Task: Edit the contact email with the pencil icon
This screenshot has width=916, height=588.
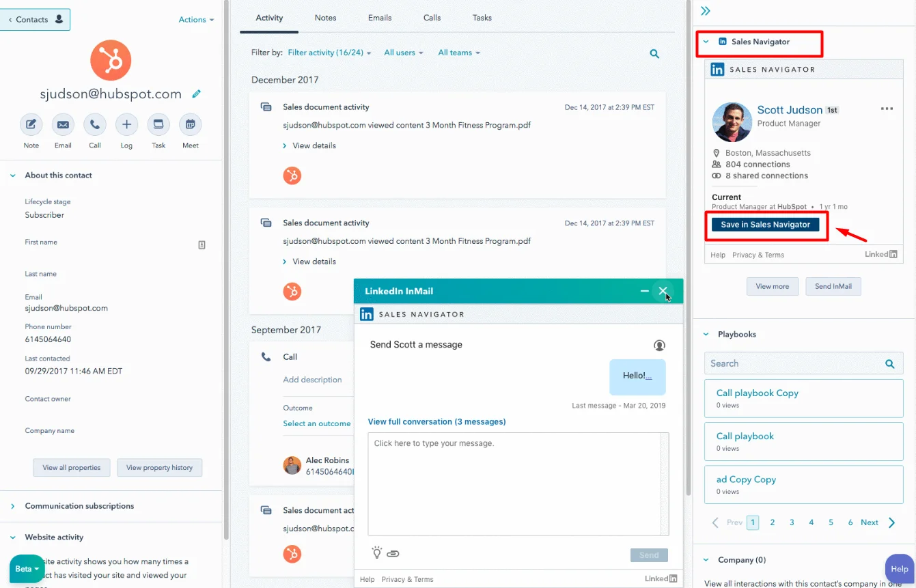Action: coord(197,94)
